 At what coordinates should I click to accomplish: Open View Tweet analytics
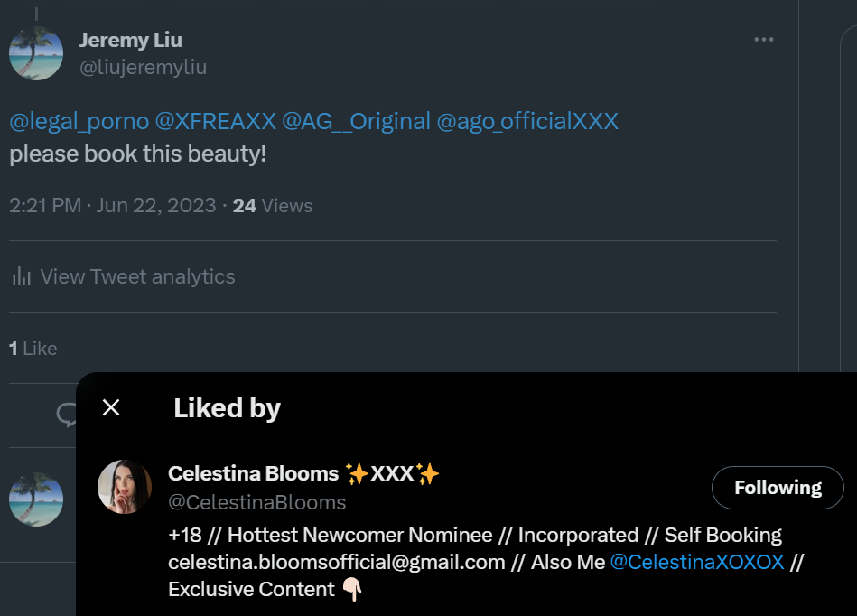[137, 277]
